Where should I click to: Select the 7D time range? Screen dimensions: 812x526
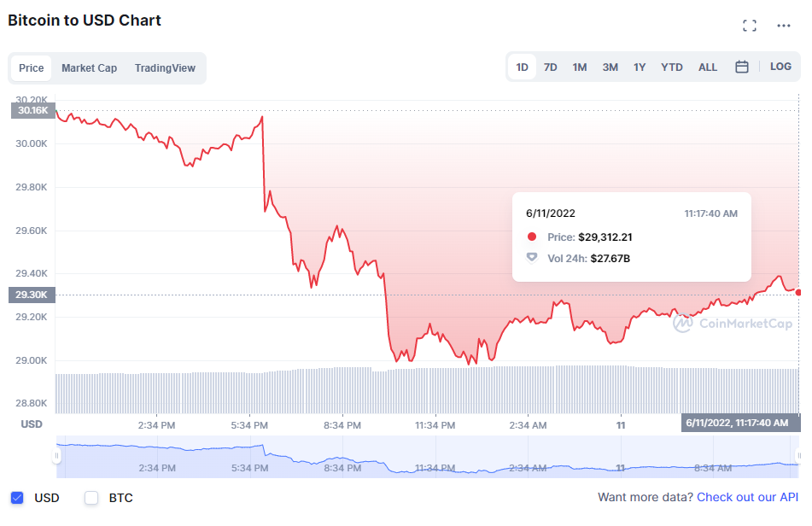(551, 67)
